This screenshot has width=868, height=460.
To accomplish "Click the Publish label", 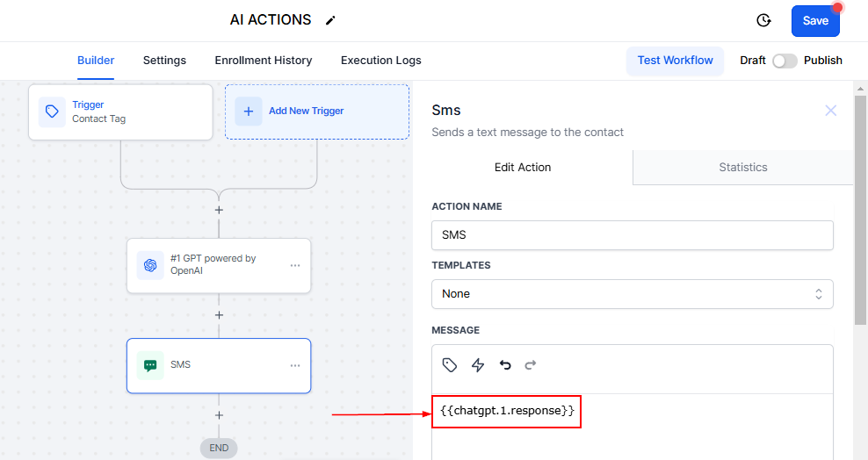I will [822, 61].
